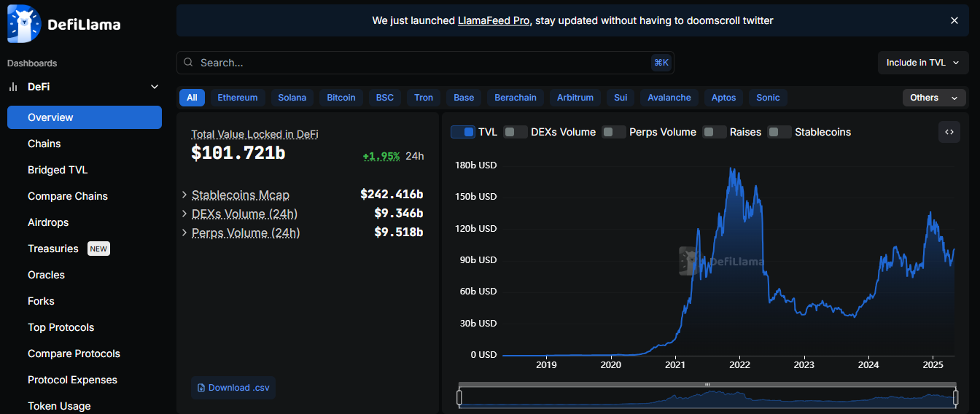This screenshot has height=414, width=980.
Task: Enable the Perps Volume chart toggle
Action: (x=614, y=132)
